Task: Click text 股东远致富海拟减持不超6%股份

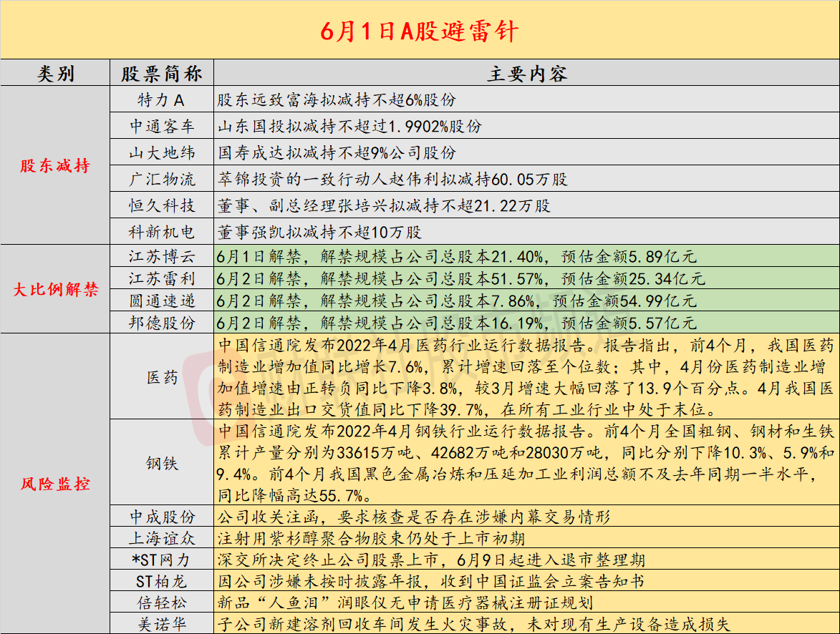Action: pos(337,99)
